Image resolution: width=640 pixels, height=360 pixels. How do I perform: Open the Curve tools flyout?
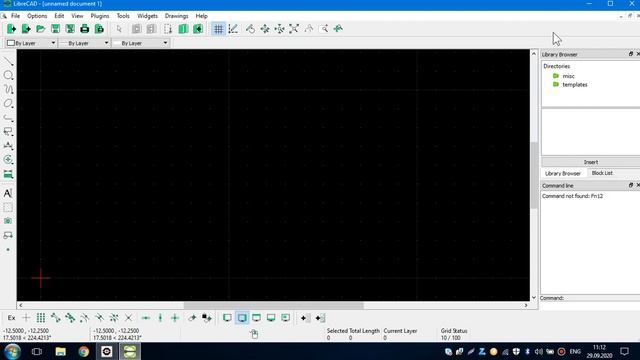[x=8, y=89]
